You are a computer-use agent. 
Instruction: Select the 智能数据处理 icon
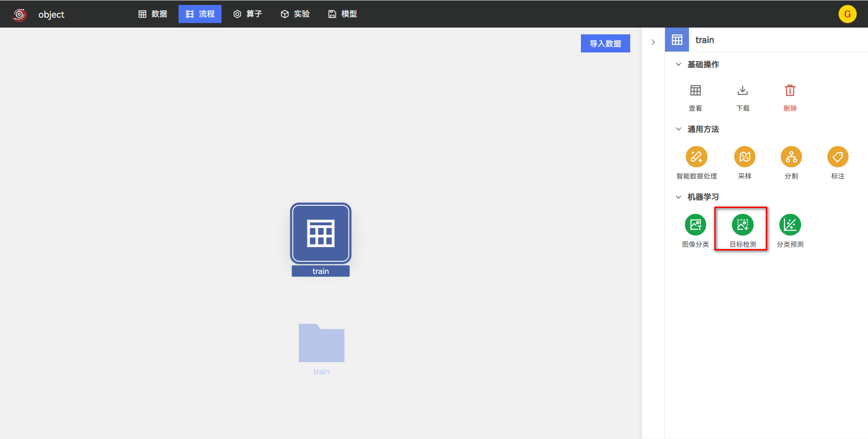click(x=697, y=157)
